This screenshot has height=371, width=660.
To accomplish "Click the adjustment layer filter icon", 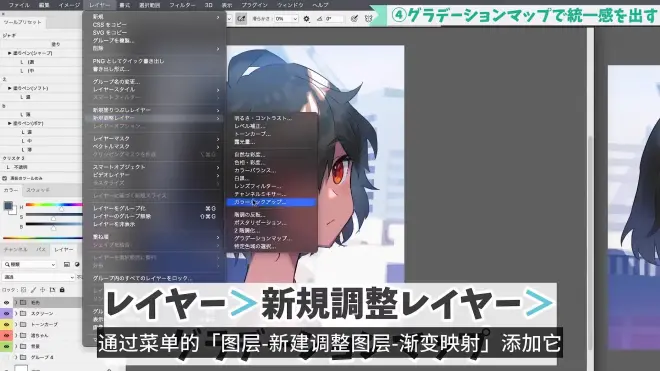I will pos(77,264).
